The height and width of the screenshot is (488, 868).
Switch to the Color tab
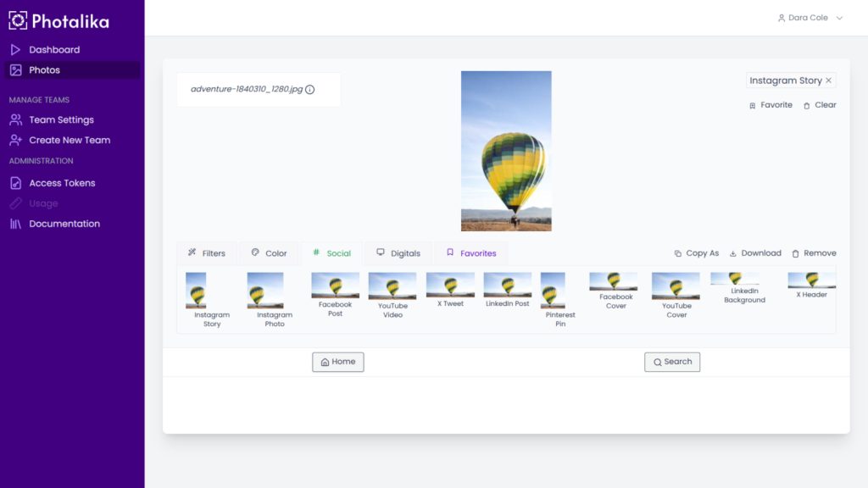tap(268, 253)
